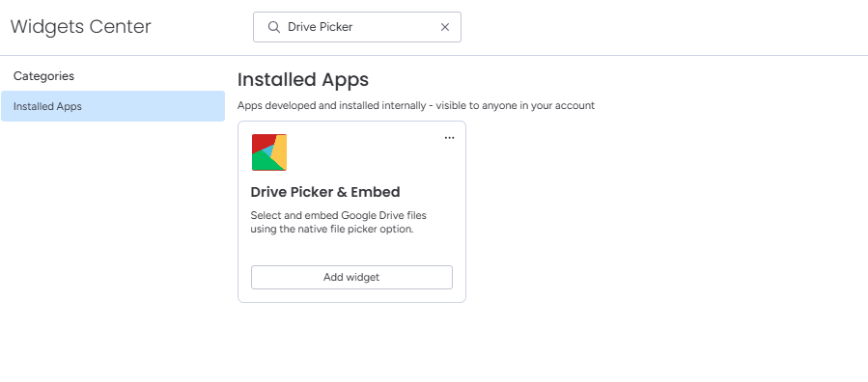This screenshot has height=382, width=868.
Task: Click the 'Apps developed and installed internally' subtitle
Action: [x=416, y=105]
